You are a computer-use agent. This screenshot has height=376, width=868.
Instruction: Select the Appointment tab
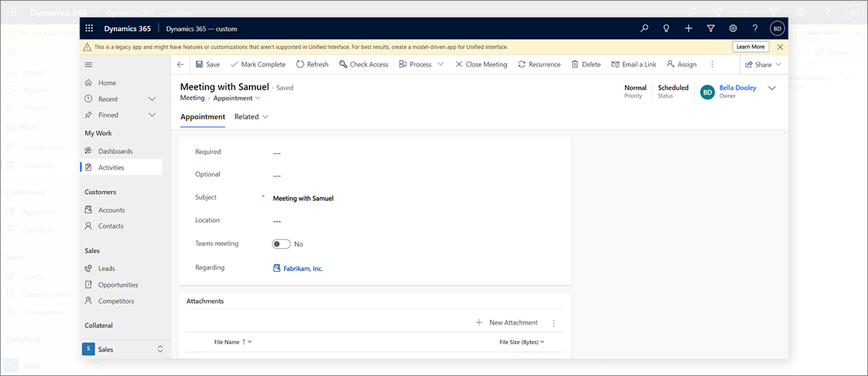click(x=203, y=116)
